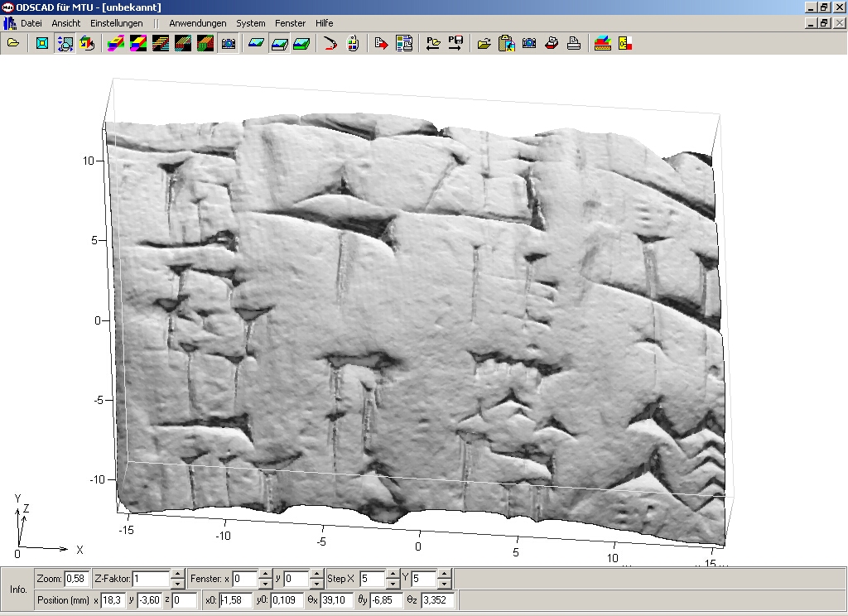The image size is (848, 616).
Task: Click the green terrain surface view icon
Action: [301, 43]
